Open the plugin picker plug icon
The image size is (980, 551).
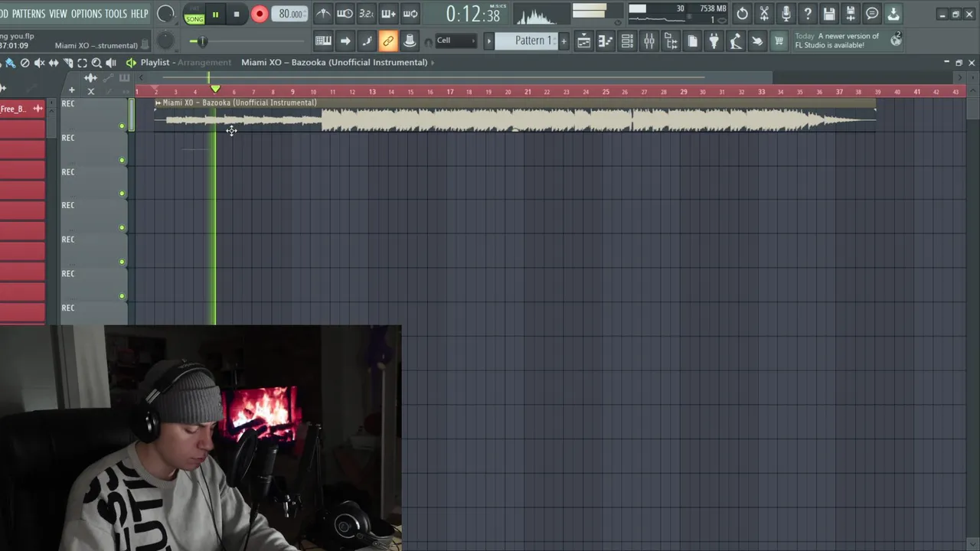click(714, 41)
